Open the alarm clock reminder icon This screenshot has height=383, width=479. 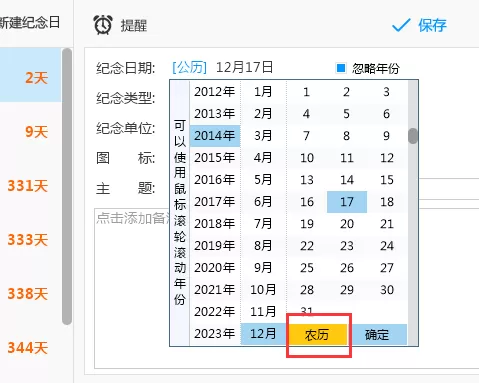[103, 25]
